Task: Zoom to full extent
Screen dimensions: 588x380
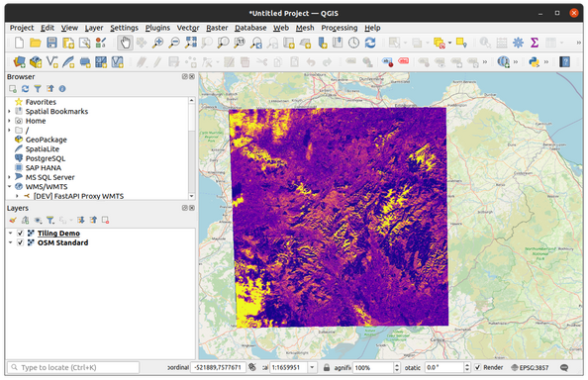Action: (190, 43)
